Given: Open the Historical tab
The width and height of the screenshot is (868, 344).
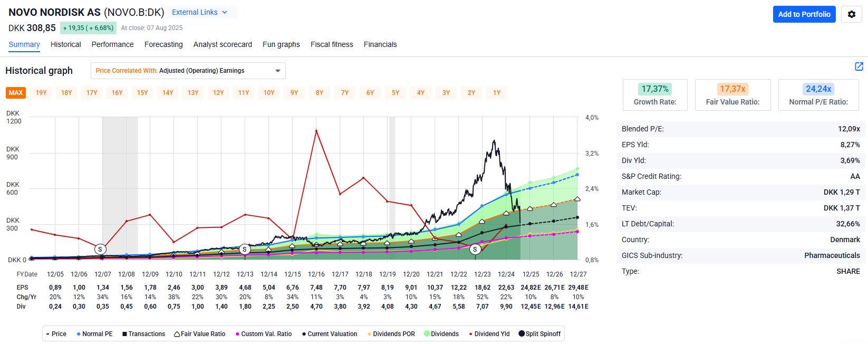Looking at the screenshot, I should [66, 44].
